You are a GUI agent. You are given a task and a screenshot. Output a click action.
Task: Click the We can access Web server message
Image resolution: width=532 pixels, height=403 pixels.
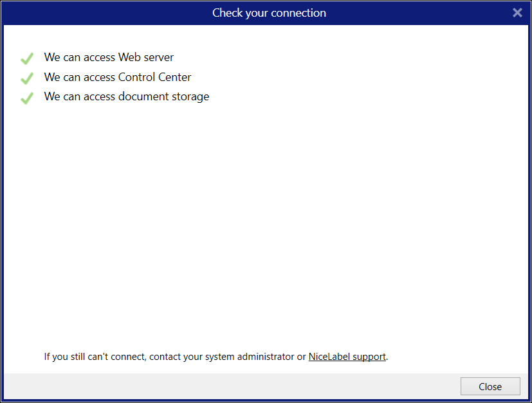point(108,57)
